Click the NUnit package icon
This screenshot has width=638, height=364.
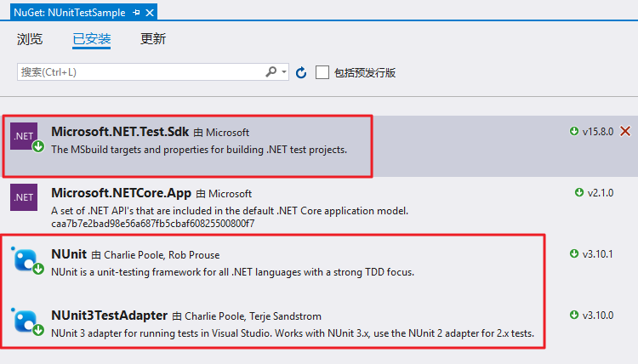(x=27, y=260)
